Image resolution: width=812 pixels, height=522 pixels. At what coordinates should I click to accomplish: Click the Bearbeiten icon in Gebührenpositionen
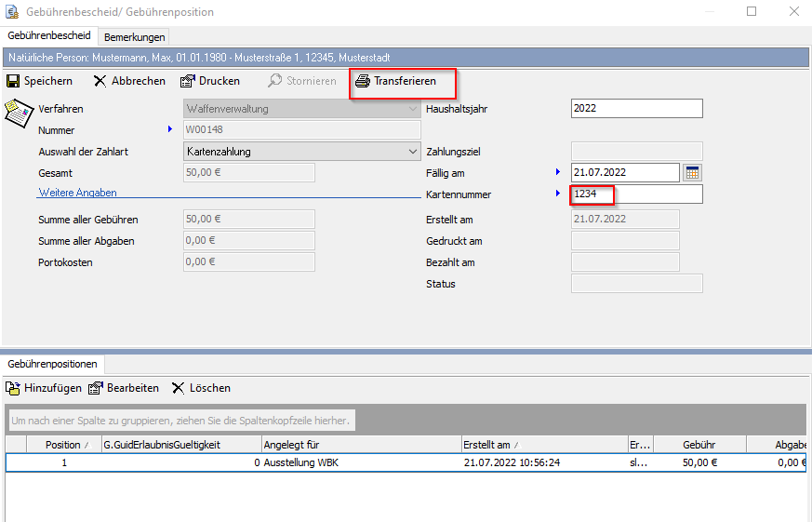click(x=95, y=388)
